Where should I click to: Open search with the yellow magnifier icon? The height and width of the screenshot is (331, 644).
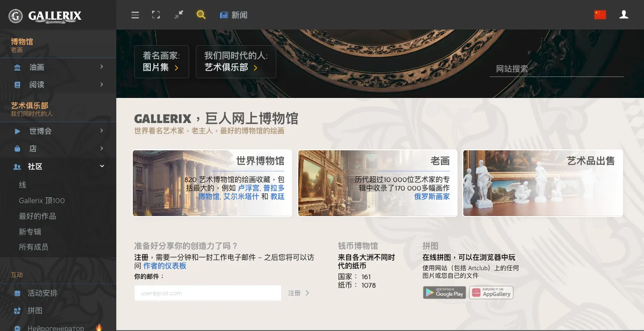point(201,15)
